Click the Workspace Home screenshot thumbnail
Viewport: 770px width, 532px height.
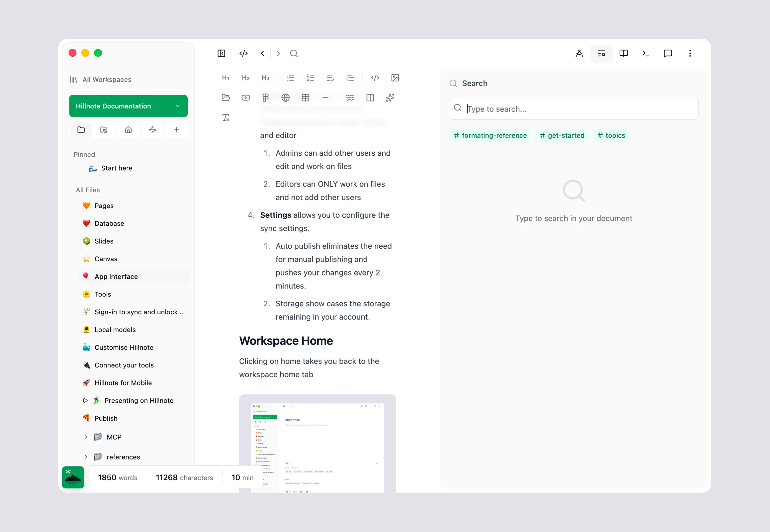point(317,443)
